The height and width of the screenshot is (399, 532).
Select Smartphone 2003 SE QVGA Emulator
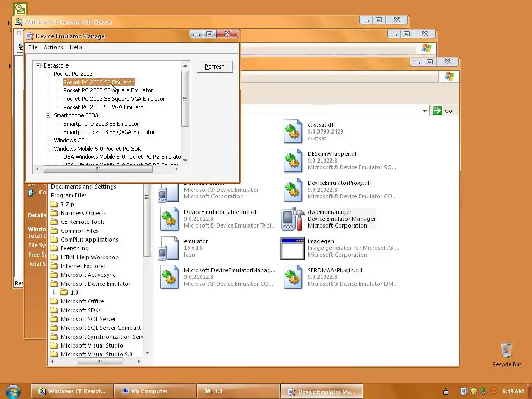pyautogui.click(x=109, y=132)
